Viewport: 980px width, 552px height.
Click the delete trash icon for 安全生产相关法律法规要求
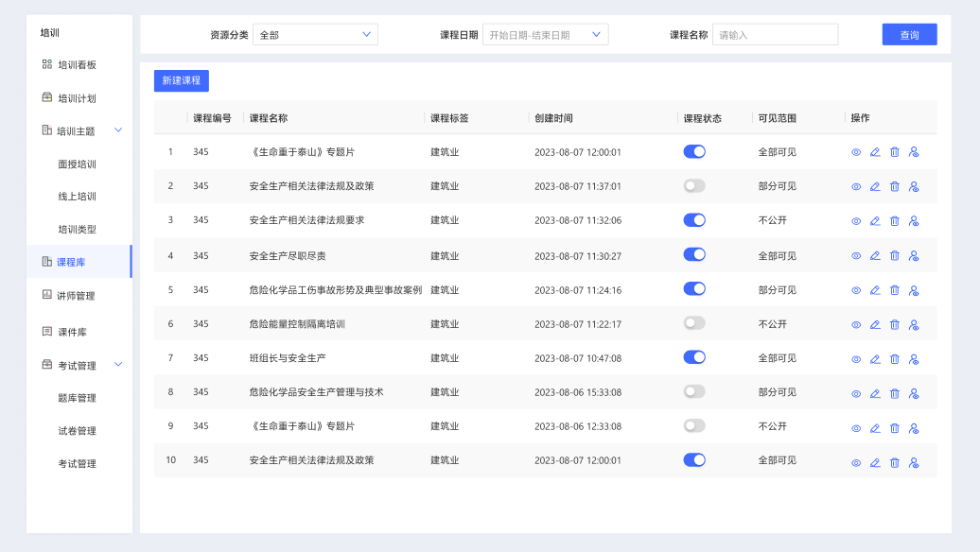[894, 220]
